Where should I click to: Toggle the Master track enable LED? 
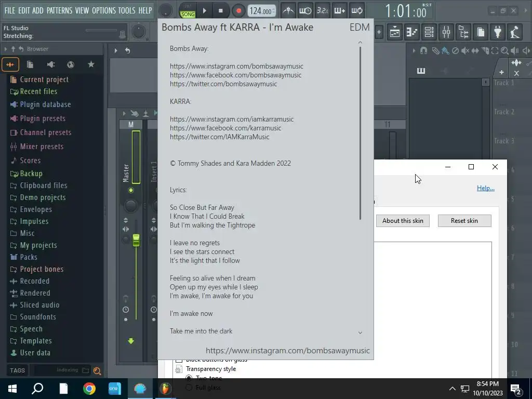(x=130, y=190)
